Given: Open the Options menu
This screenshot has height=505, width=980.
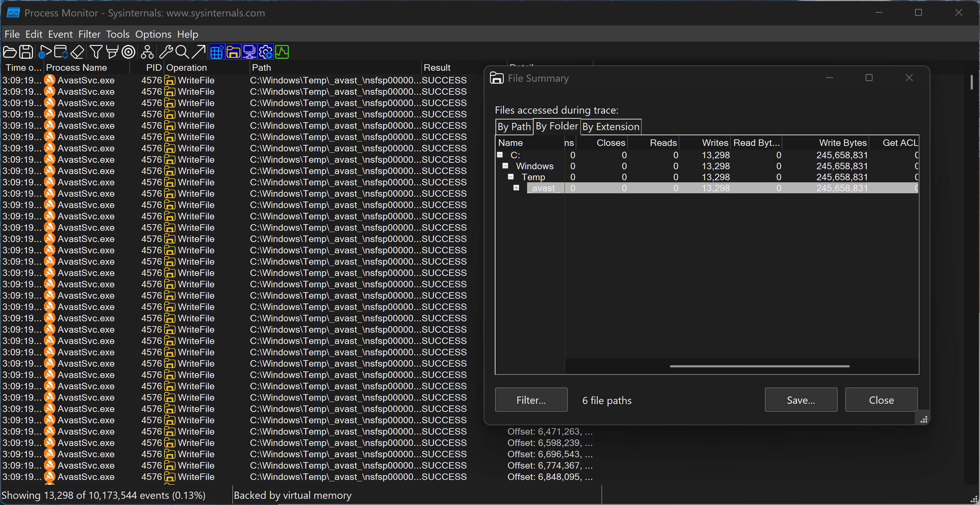Looking at the screenshot, I should [x=153, y=34].
